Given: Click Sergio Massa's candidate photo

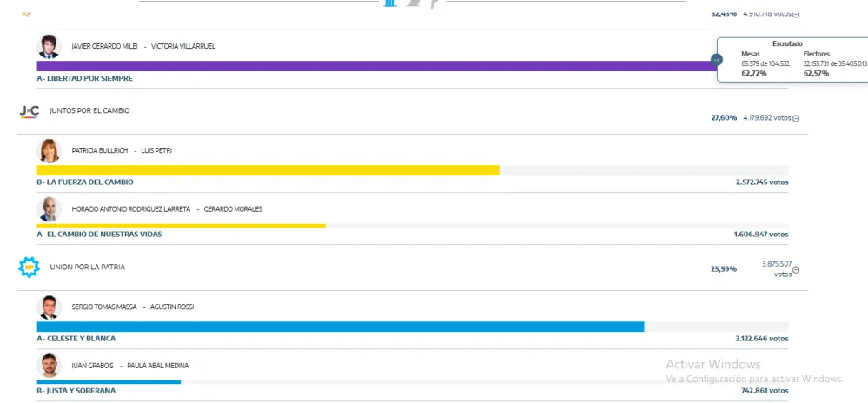Looking at the screenshot, I should tap(49, 307).
